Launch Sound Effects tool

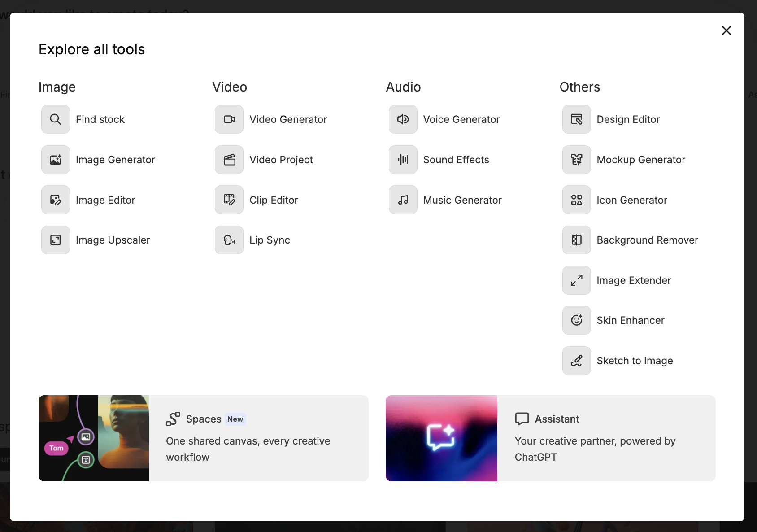(456, 160)
